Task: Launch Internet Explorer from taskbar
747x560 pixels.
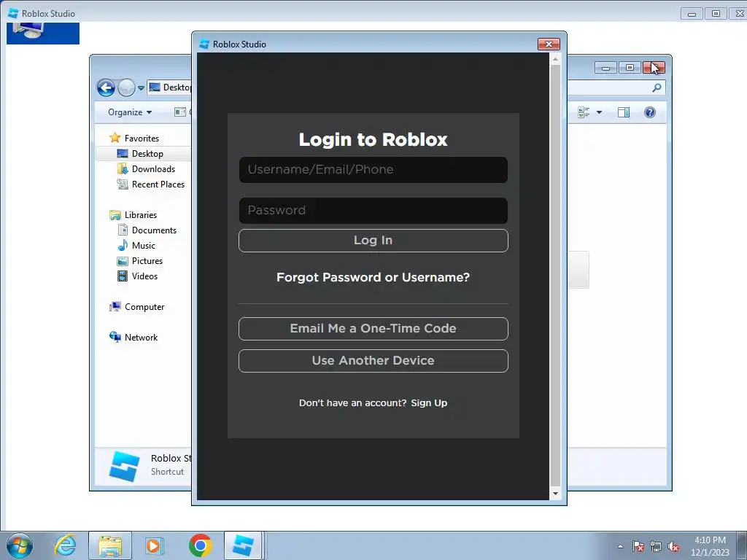Action: tap(65, 545)
